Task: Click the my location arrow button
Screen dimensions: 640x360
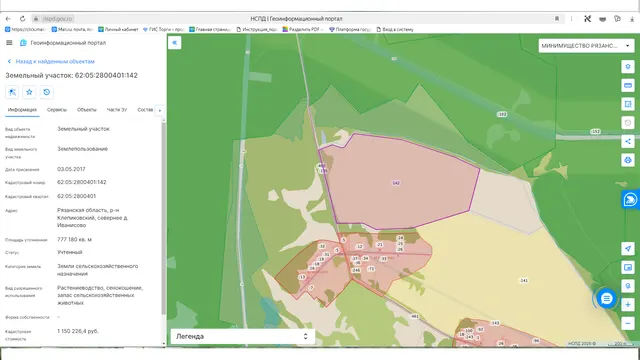Action: click(628, 249)
